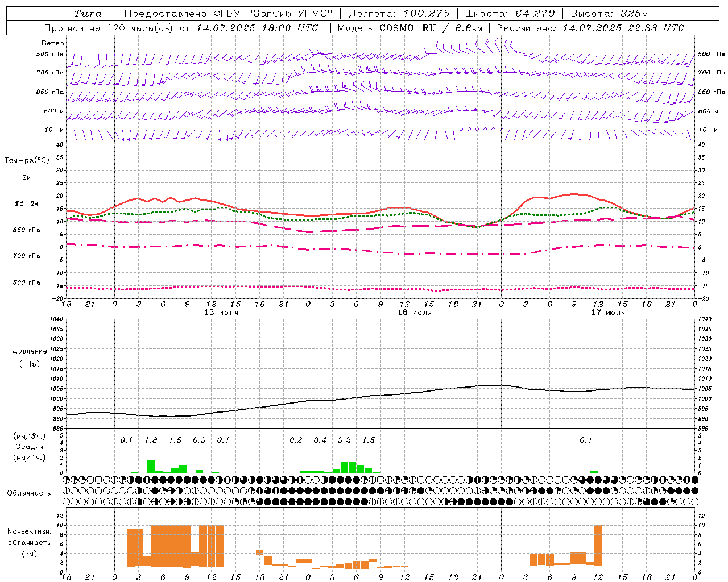This screenshot has height=582, width=728.
Task: Click the "Облачность" cloud cover label
Action: pyautogui.click(x=29, y=493)
